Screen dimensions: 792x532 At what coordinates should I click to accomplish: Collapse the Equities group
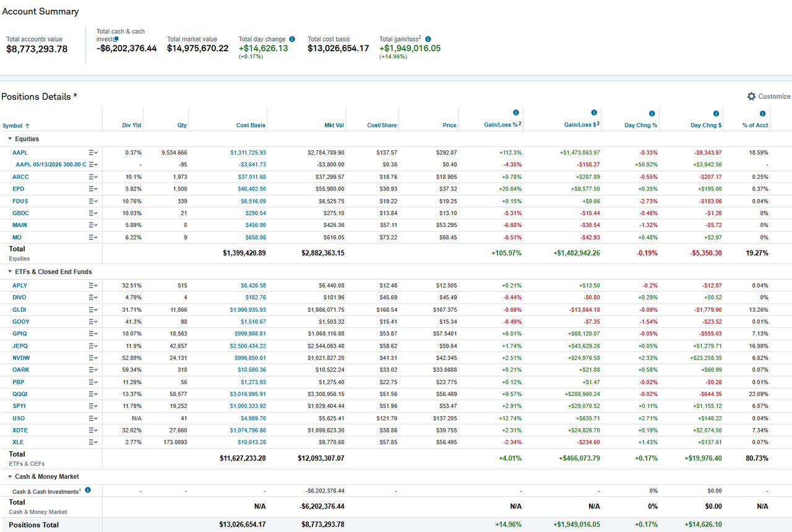click(x=10, y=139)
